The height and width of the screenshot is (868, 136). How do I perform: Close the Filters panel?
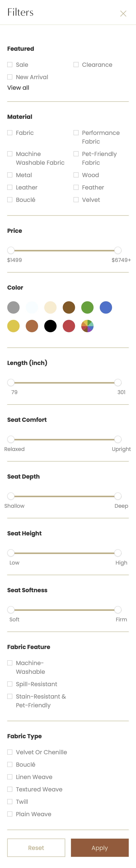(123, 13)
